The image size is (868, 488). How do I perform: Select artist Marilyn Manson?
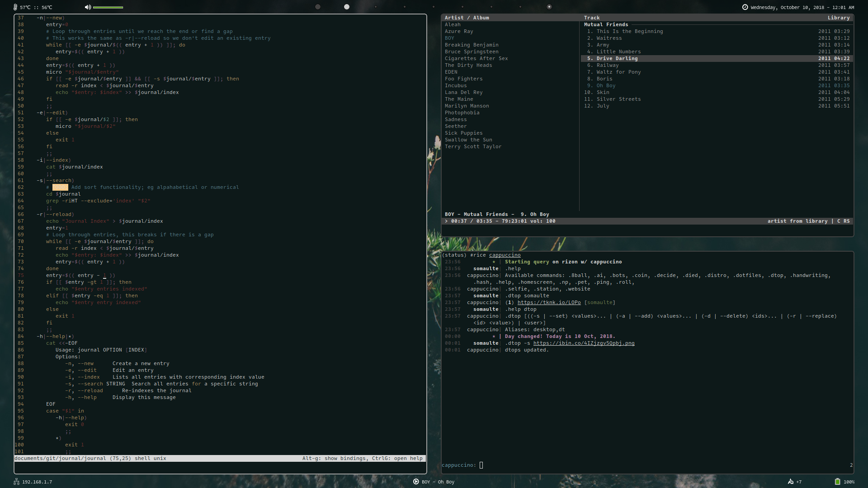(x=467, y=106)
